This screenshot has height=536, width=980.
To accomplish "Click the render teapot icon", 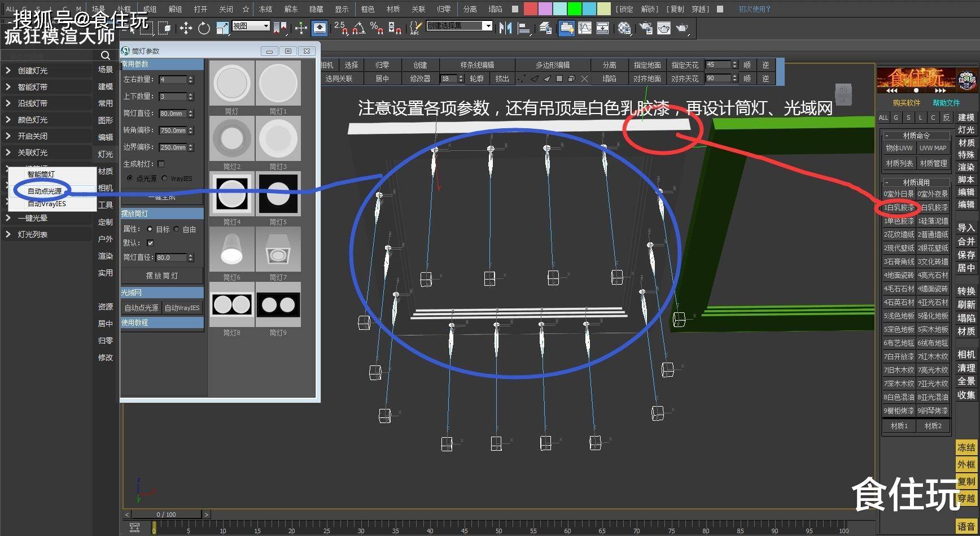I will click(x=682, y=28).
